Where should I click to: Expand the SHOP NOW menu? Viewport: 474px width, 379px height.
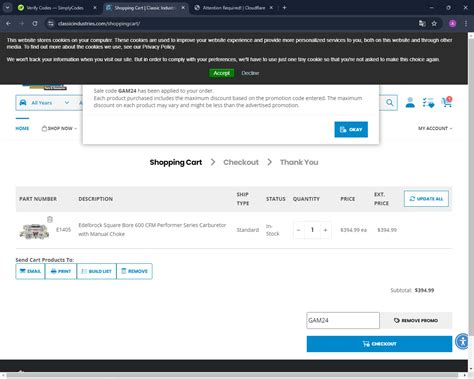point(59,128)
